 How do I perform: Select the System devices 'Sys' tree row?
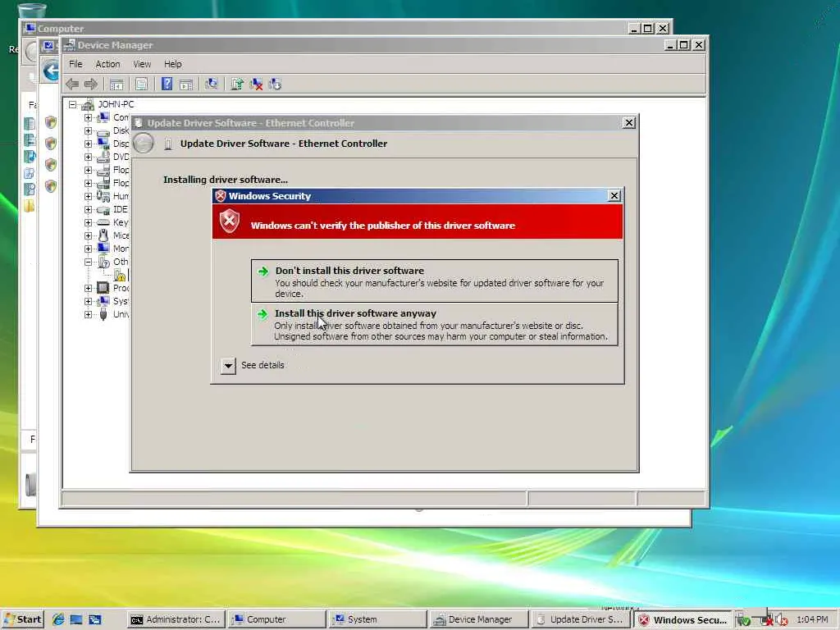121,301
